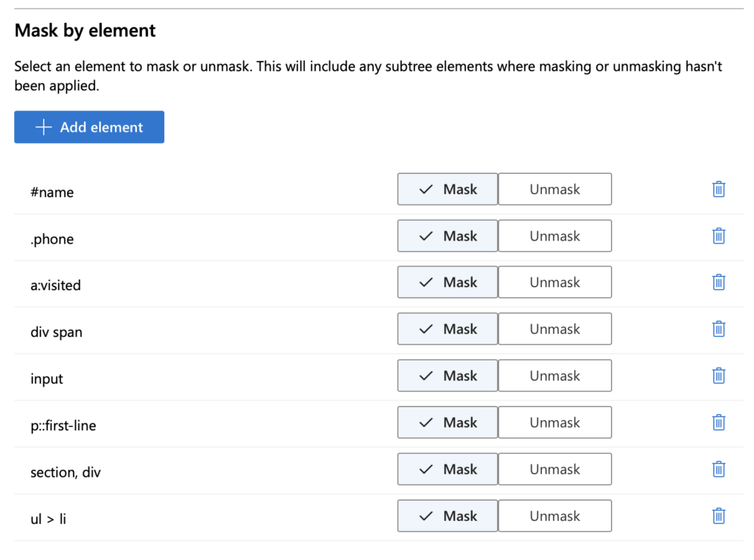Select Mask for the #name element
This screenshot has width=754, height=560.
448,189
